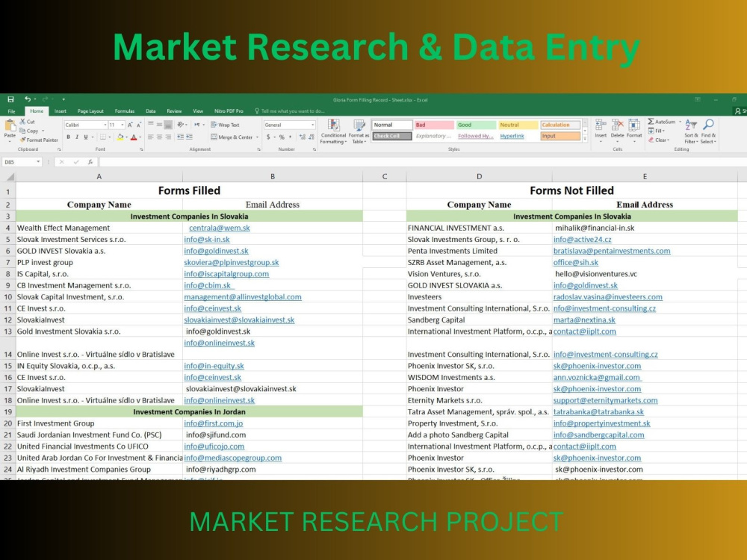Viewport: 747px width, 560px height.
Task: Select the row 19 header
Action: [x=7, y=412]
